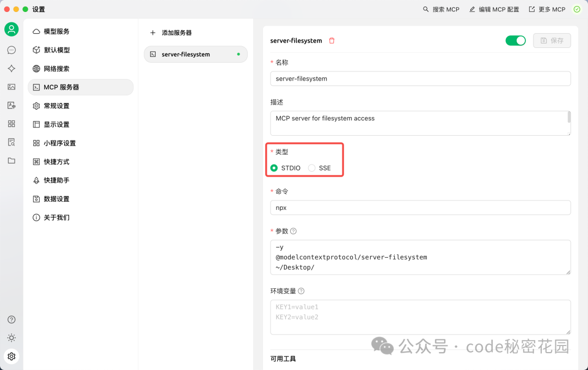This screenshot has width=588, height=370.
Task: Open the image painting sidebar icon
Action: coord(11,87)
